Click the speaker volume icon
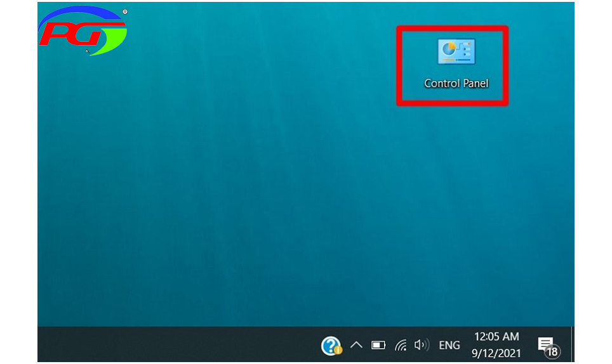 tap(422, 345)
